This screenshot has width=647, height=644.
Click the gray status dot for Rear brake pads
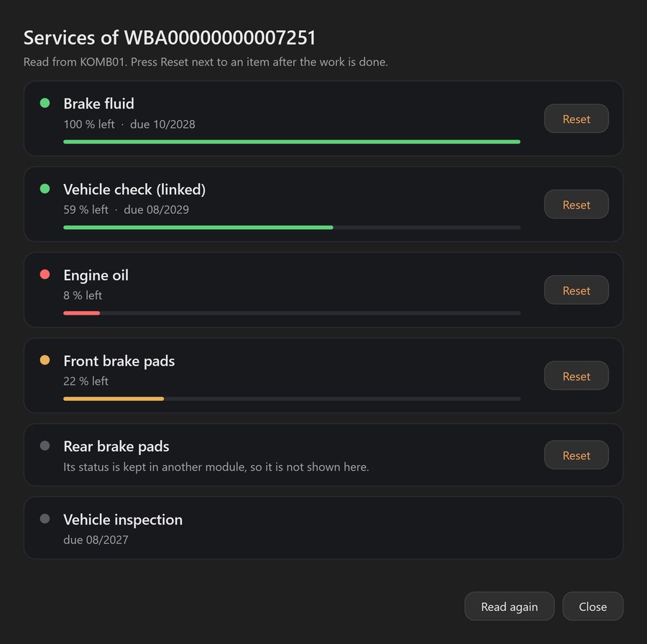click(45, 446)
